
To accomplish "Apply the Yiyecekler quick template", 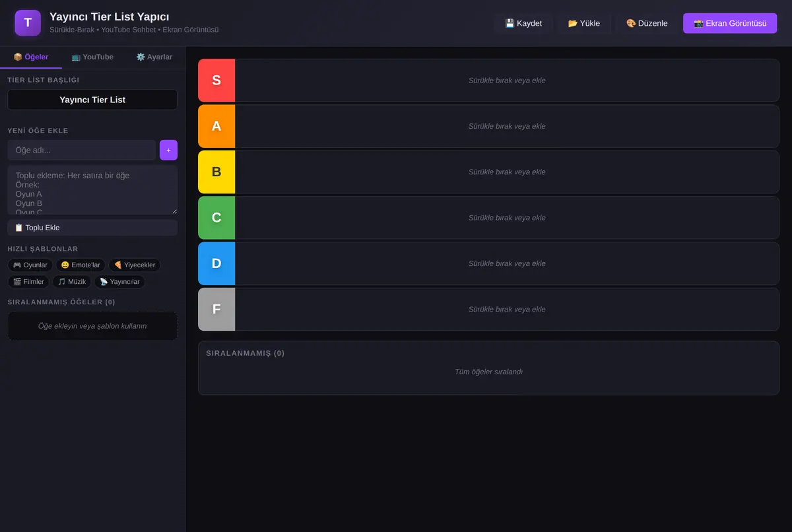I will coord(135,265).
